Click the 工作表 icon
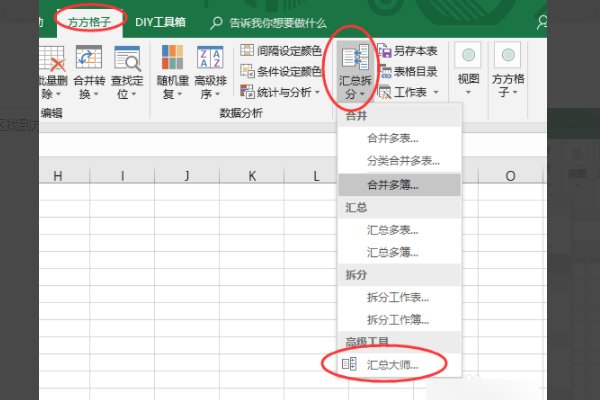This screenshot has width=600, height=400. (x=385, y=92)
